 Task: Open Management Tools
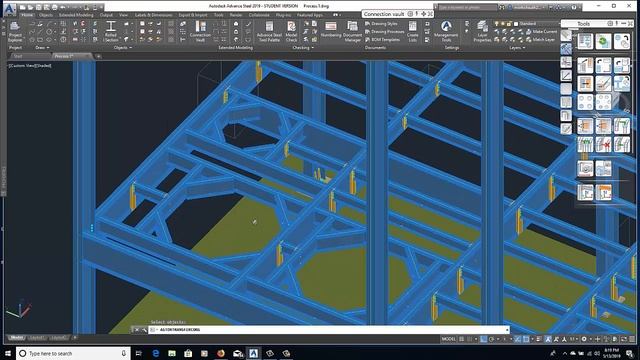(446, 32)
